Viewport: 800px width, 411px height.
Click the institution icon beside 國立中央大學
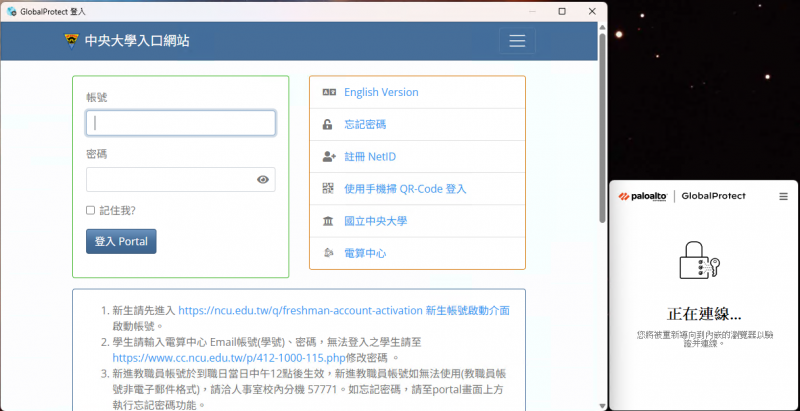point(327,221)
